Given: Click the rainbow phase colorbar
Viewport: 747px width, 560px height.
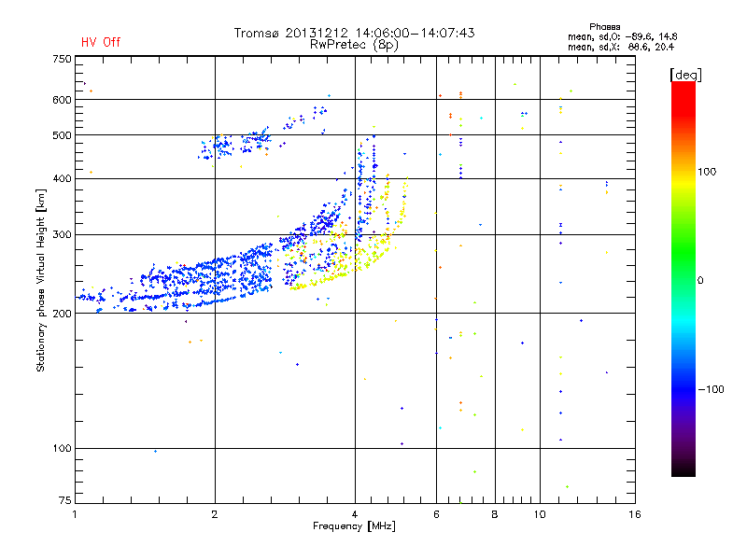Looking at the screenshot, I should click(684, 278).
